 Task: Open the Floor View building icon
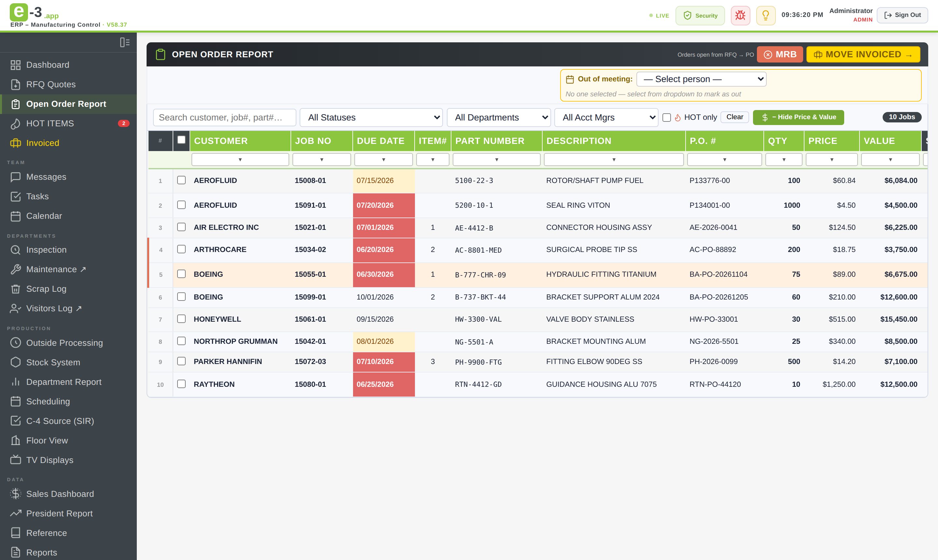16,441
